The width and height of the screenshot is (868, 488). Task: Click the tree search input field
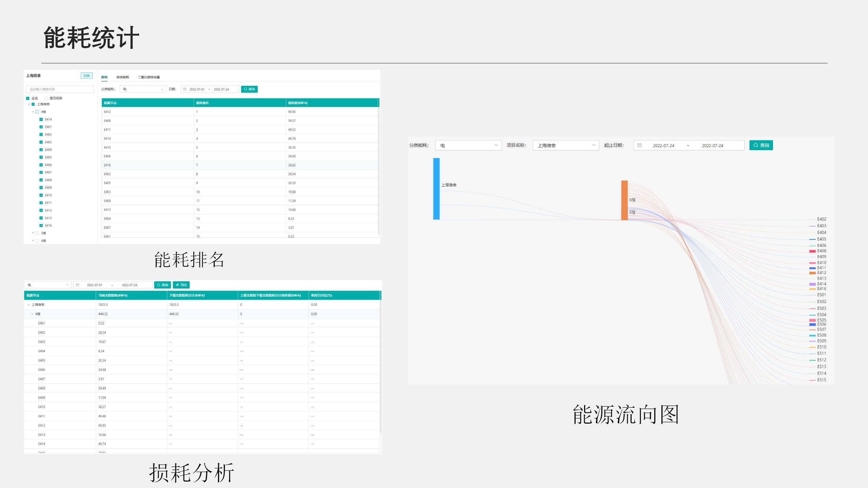coord(60,89)
